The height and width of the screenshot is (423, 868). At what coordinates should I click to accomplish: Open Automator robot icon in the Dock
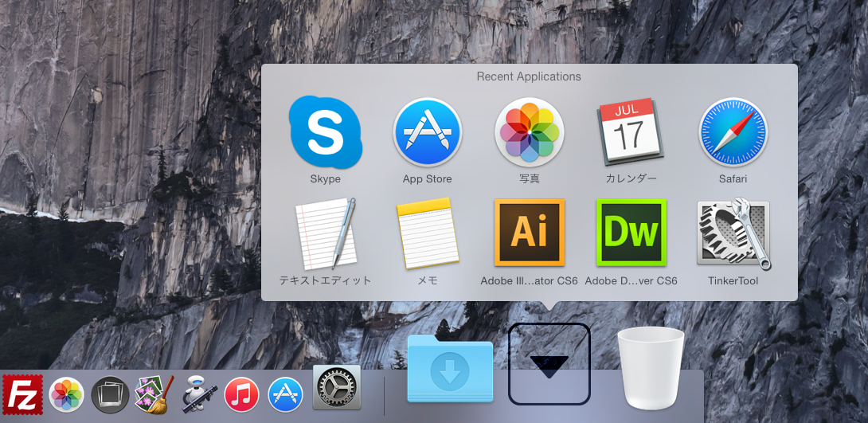click(x=198, y=395)
